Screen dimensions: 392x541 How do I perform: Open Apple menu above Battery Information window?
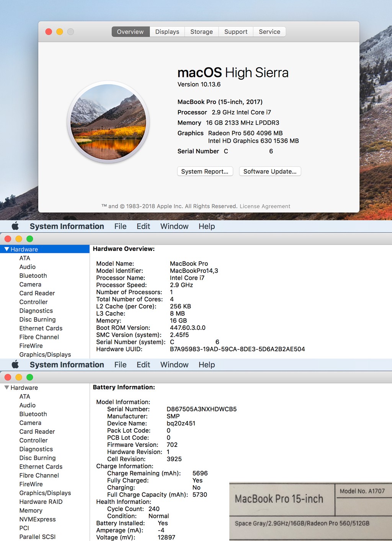pos(15,365)
